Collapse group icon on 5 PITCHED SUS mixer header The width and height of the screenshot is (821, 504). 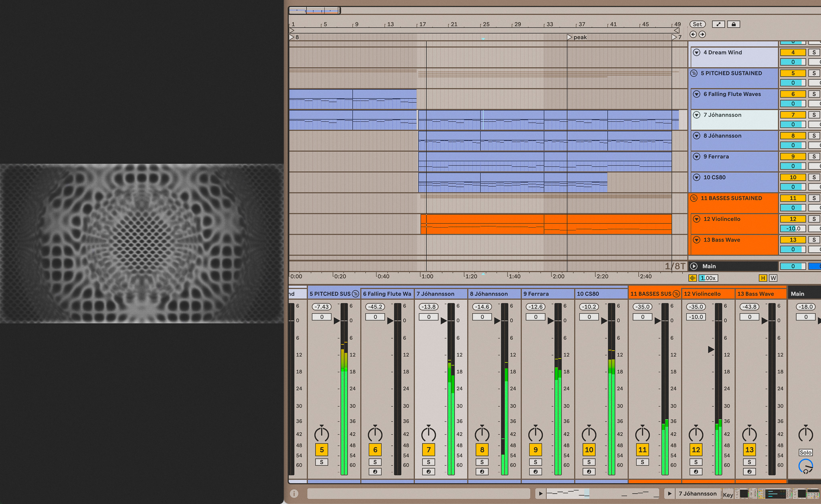(x=355, y=294)
